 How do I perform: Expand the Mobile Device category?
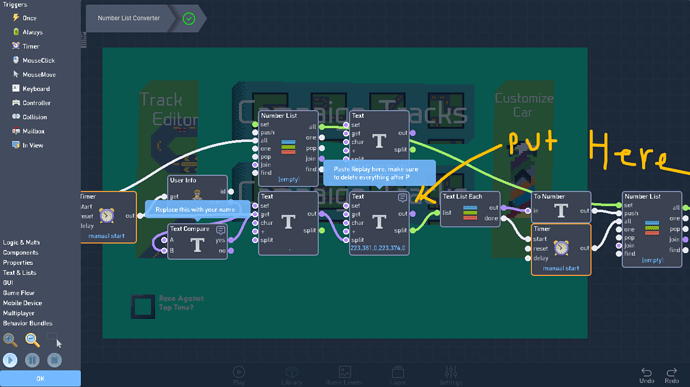[22, 303]
